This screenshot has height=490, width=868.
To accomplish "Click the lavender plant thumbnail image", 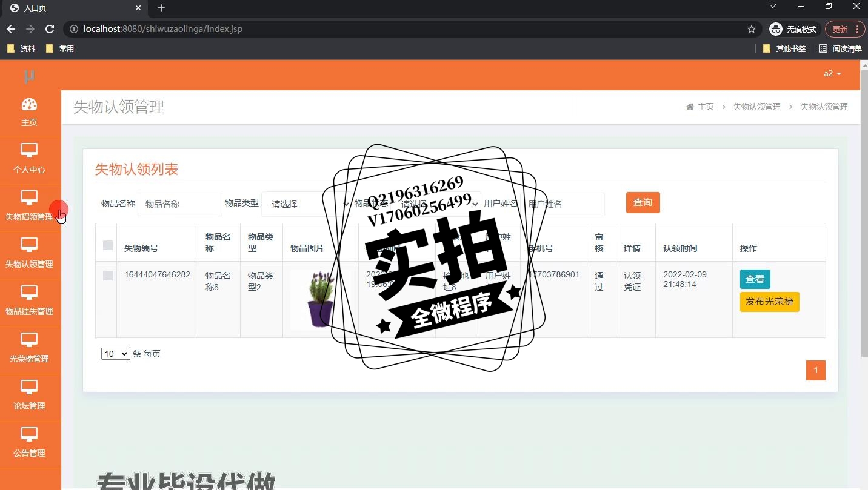I will click(x=321, y=300).
